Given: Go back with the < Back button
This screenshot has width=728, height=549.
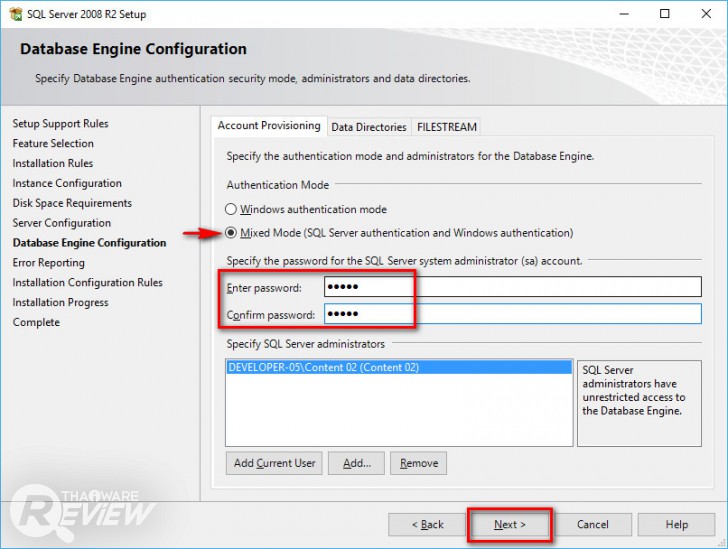Looking at the screenshot, I should [427, 524].
